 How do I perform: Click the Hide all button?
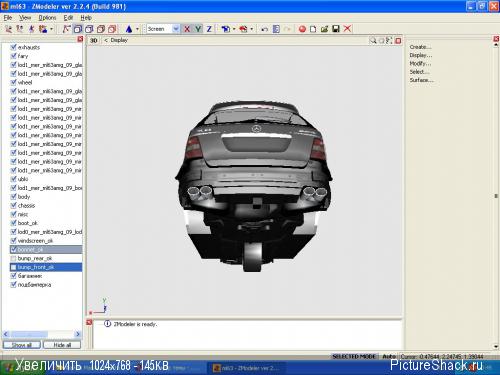62,345
